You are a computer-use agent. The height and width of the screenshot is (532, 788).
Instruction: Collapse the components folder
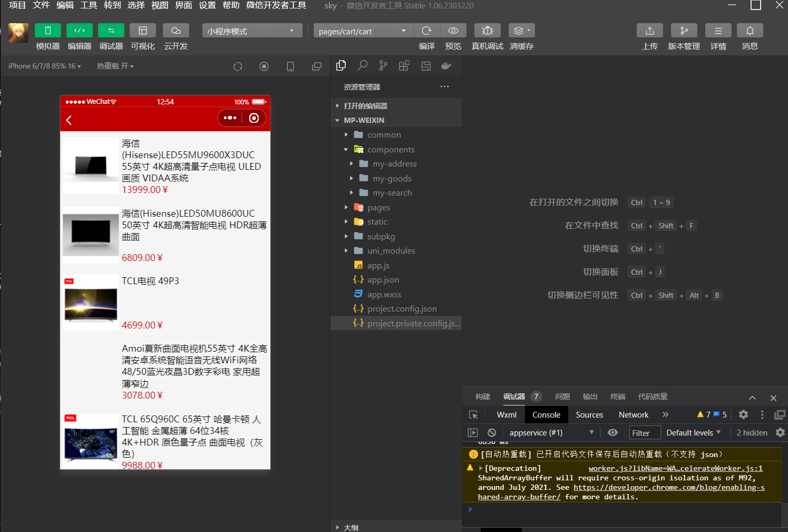[396, 150]
